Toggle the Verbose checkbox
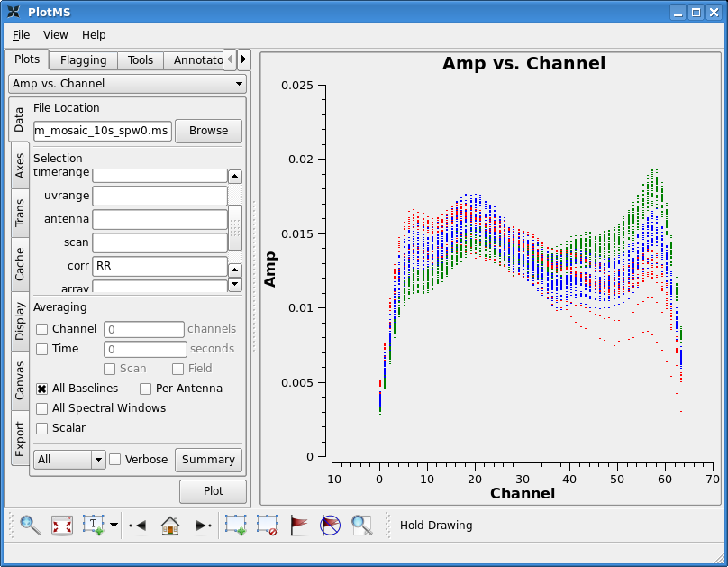The width and height of the screenshot is (728, 567). (x=115, y=460)
